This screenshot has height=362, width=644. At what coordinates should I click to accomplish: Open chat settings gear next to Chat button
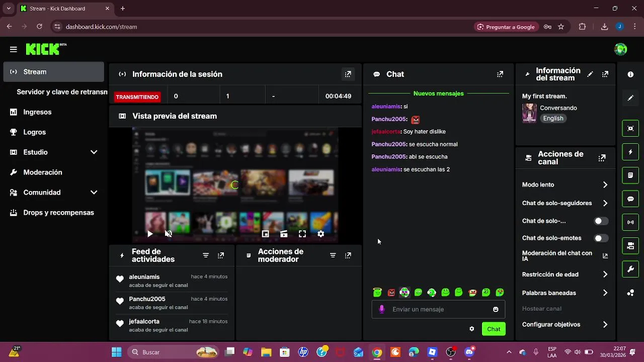tap(471, 329)
